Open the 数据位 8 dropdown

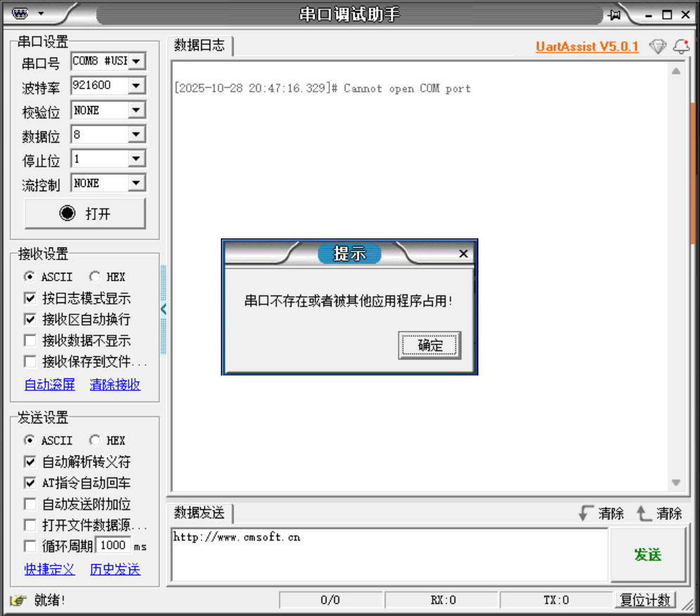click(x=136, y=134)
